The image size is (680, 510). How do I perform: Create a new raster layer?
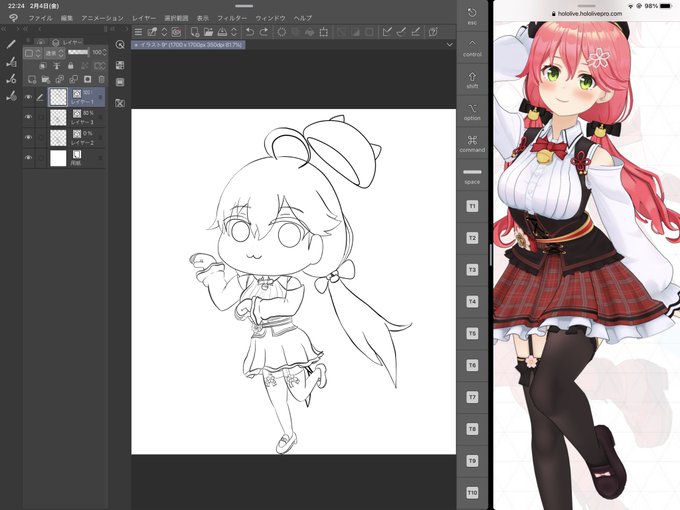(x=32, y=79)
